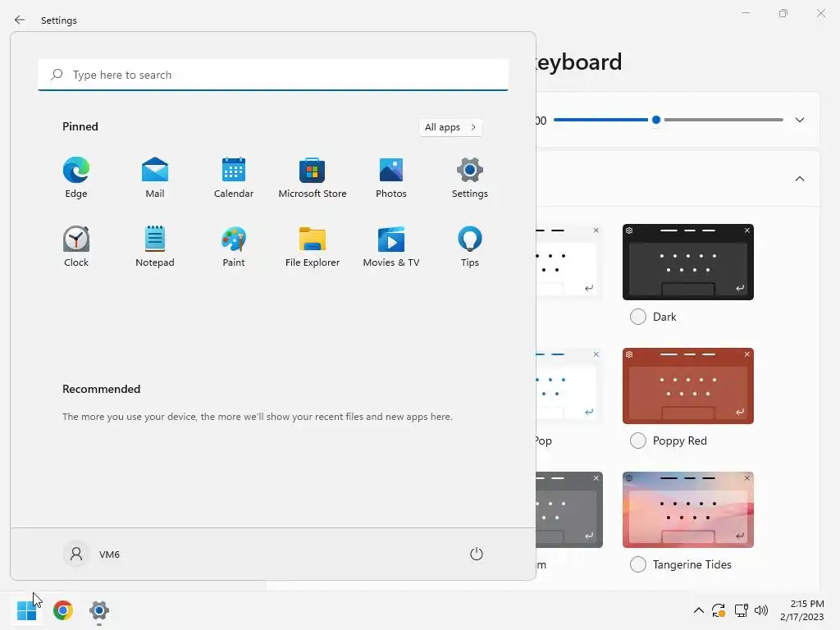Screen dimensions: 840x630
Task: Open the Tips app
Action: pyautogui.click(x=470, y=246)
